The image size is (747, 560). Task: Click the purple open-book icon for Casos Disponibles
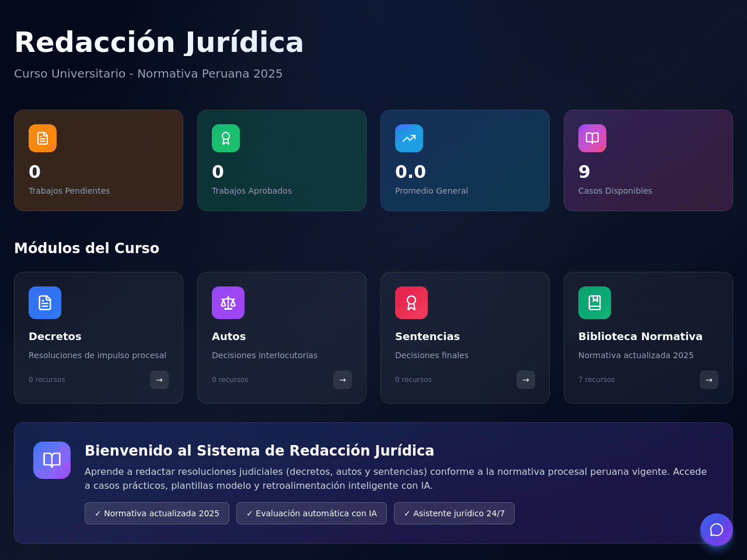592,138
